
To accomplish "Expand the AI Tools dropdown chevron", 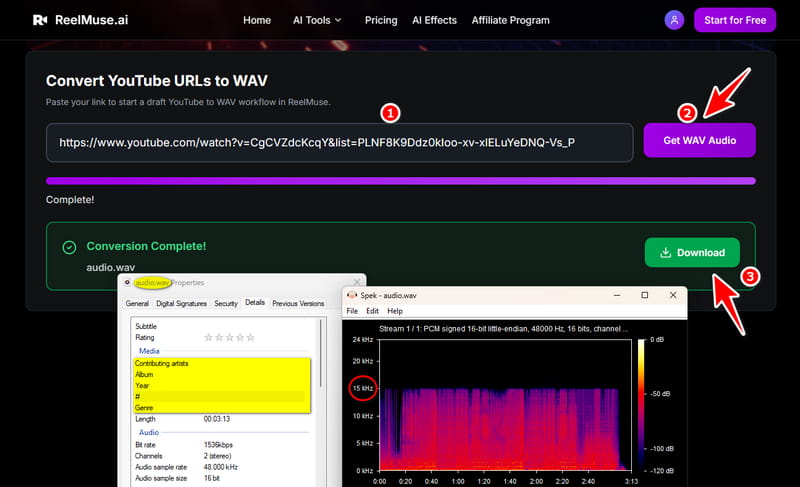I will pyautogui.click(x=338, y=20).
